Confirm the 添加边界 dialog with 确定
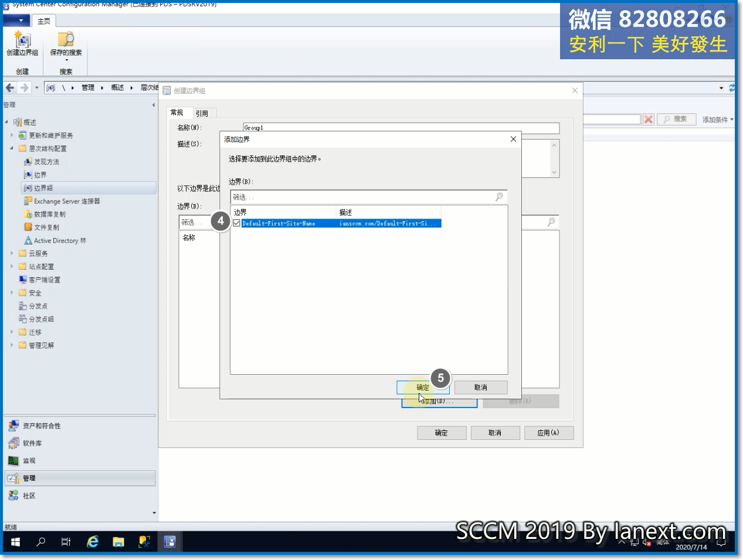 click(423, 388)
